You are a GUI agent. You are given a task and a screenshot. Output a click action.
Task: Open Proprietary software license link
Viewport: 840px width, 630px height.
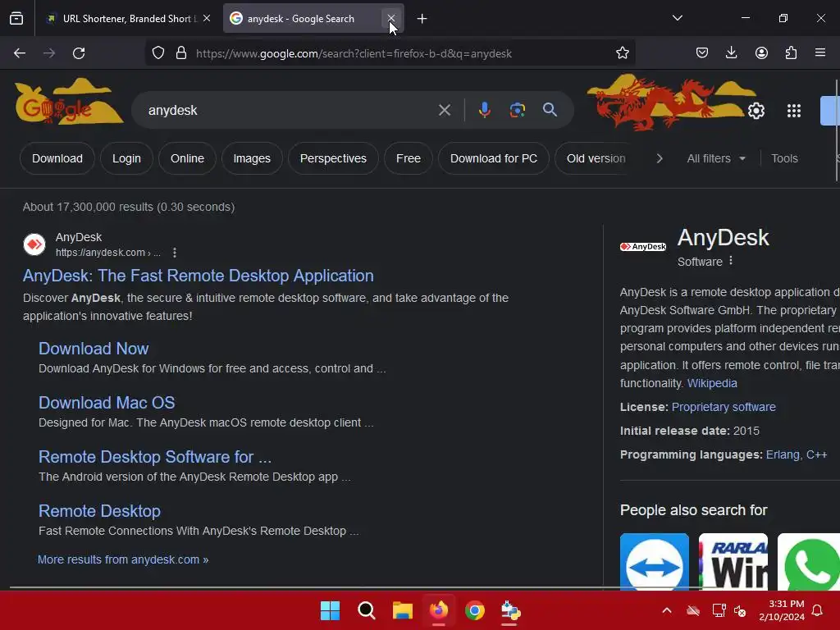724,407
